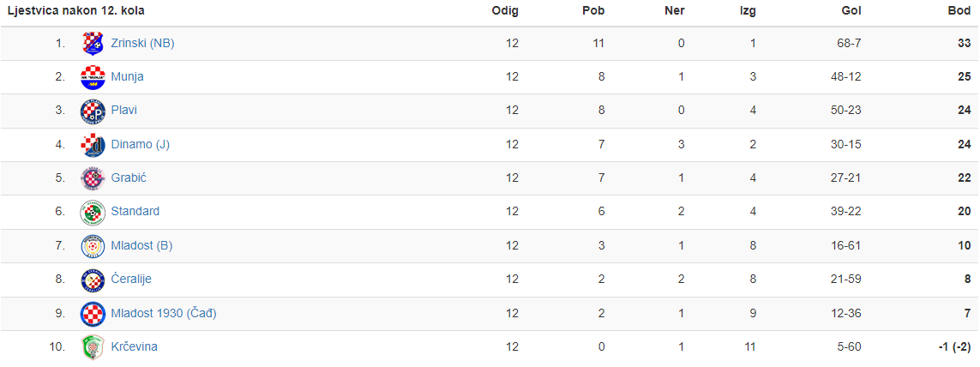Click the Krčevina club crest

pyautogui.click(x=93, y=347)
